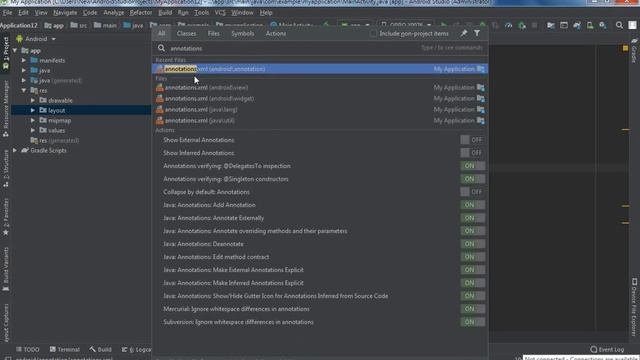Switch to the Symbols tab
The image size is (640, 360).
coord(243,33)
